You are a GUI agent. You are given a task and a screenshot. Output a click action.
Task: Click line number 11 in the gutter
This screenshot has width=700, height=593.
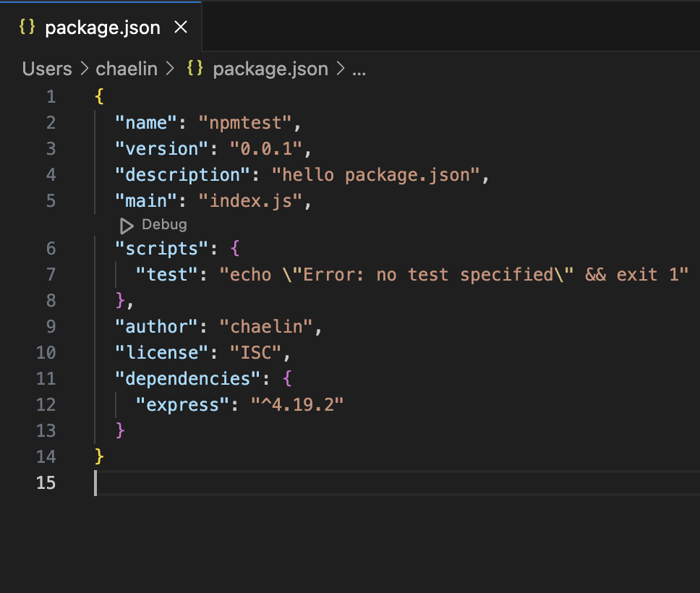[46, 379]
